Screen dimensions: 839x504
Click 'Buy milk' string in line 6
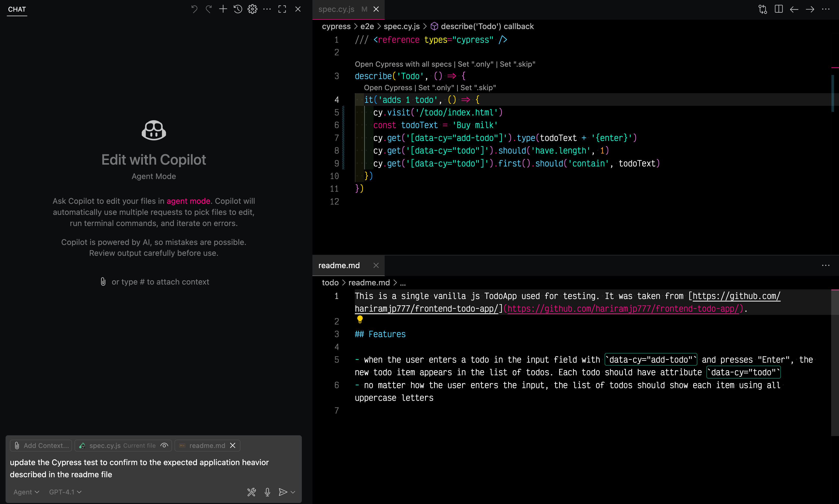click(475, 125)
